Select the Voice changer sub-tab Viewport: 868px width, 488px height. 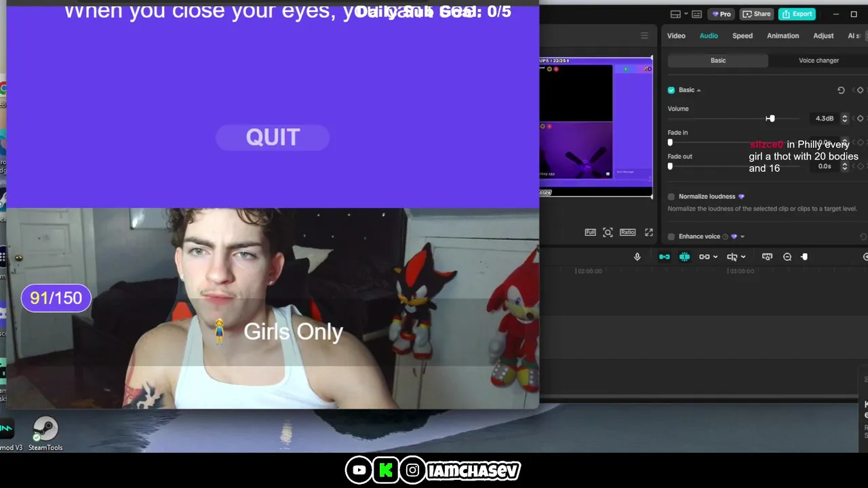click(818, 60)
